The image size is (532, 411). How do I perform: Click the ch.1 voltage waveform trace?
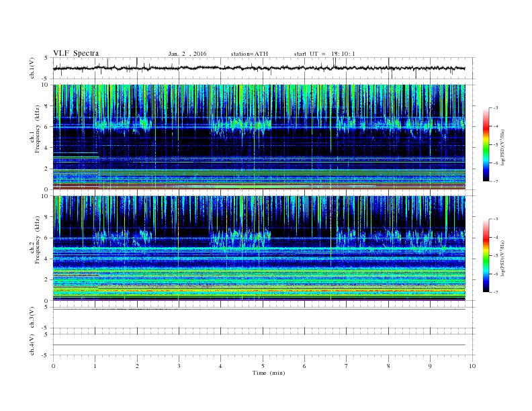[259, 68]
